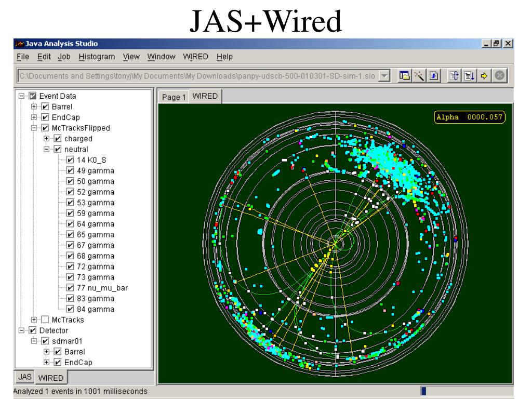Uncheck the 14 K0_S checkbox
Image resolution: width=532 pixels, height=399 pixels.
pyautogui.click(x=70, y=160)
